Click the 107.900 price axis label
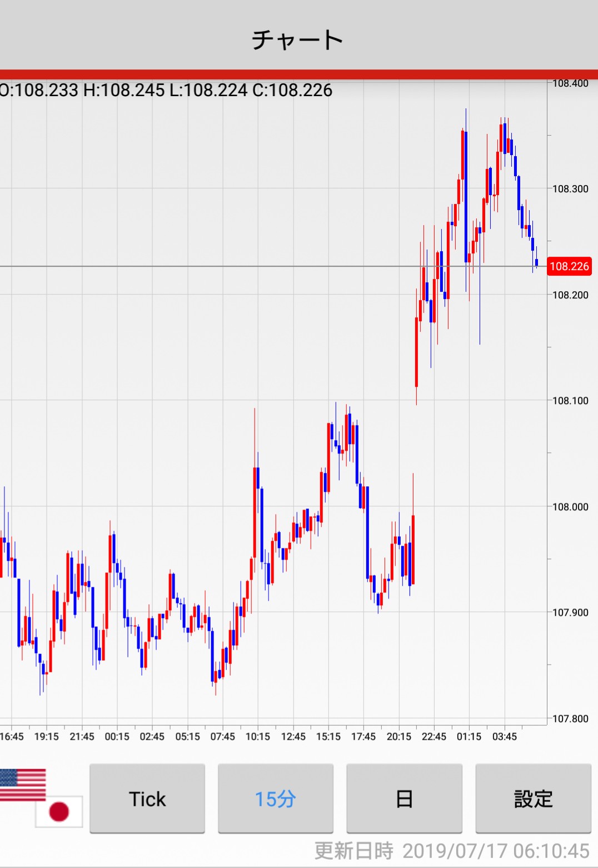 click(x=570, y=612)
